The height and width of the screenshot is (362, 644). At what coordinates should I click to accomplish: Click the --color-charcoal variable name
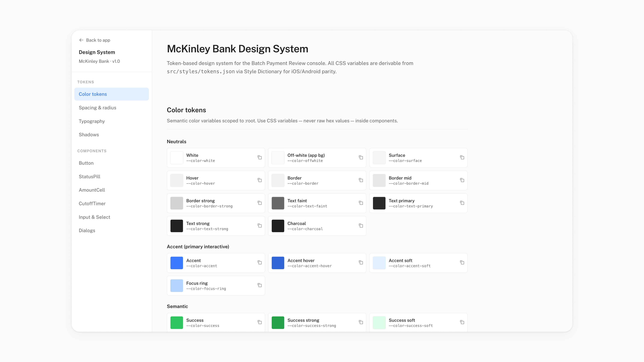point(305,229)
